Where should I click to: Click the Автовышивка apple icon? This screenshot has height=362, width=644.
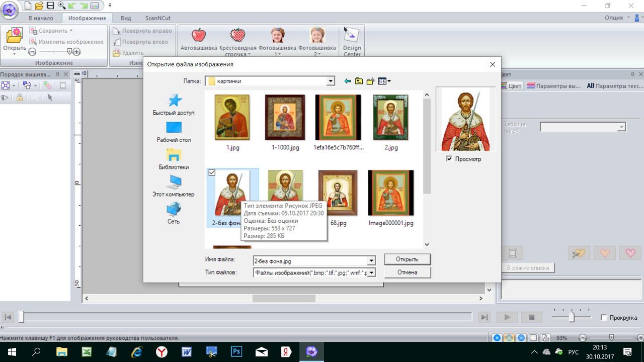pyautogui.click(x=199, y=35)
